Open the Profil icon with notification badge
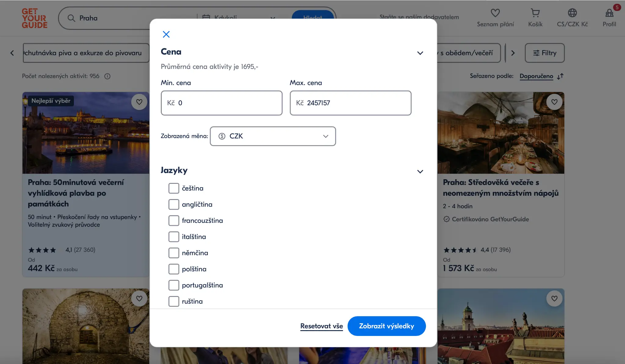 coord(609,13)
